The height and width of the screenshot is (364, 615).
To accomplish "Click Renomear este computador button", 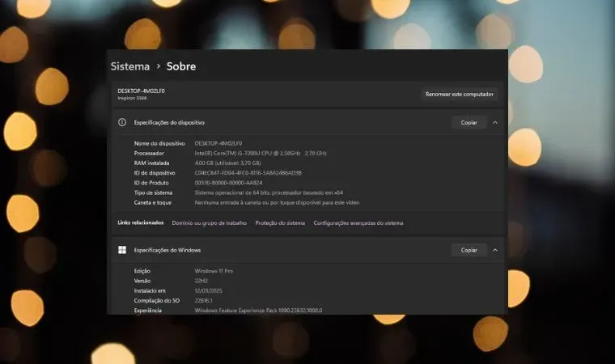I will tap(460, 94).
